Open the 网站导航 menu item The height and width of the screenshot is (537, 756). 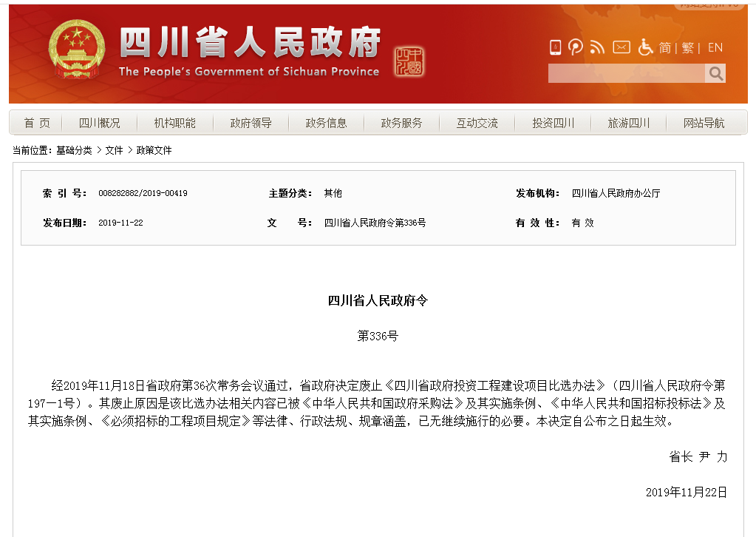pos(704,123)
